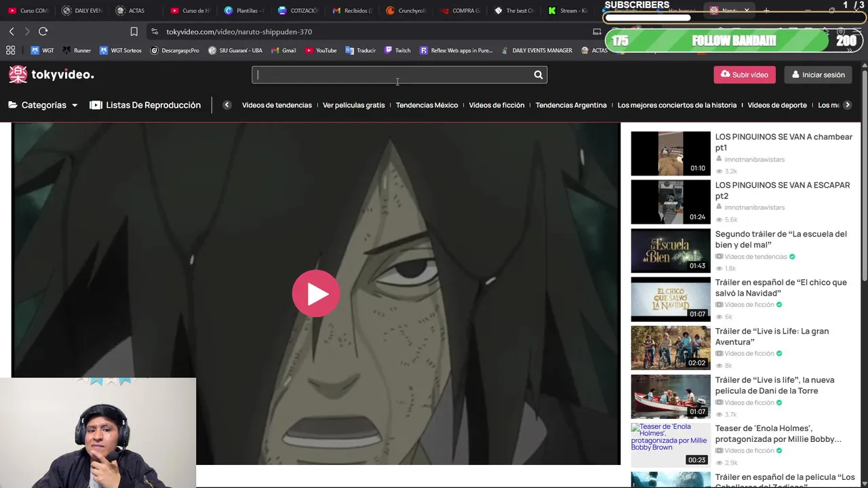The image size is (868, 488).
Task: Switch to Stream - Kick tab
Action: [x=568, y=11]
